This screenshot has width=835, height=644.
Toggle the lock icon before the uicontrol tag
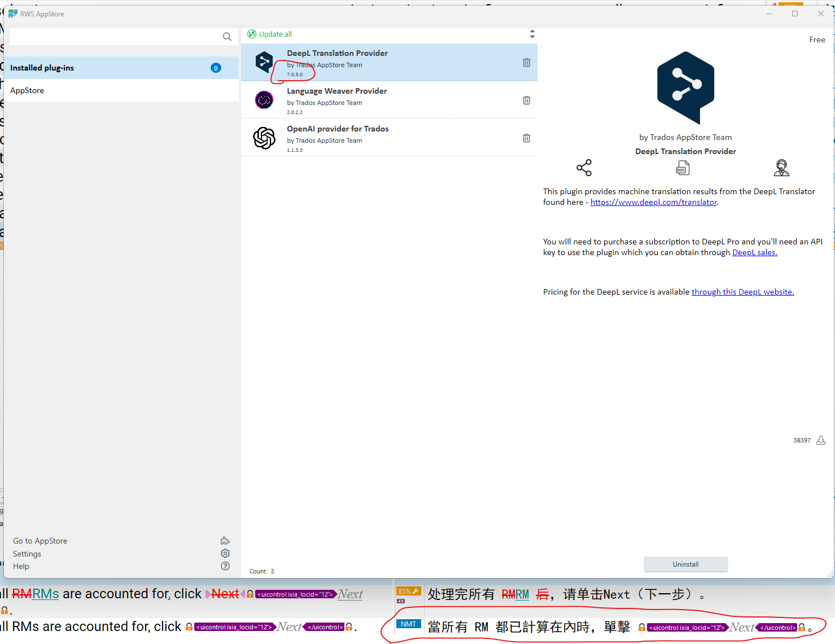pos(642,627)
